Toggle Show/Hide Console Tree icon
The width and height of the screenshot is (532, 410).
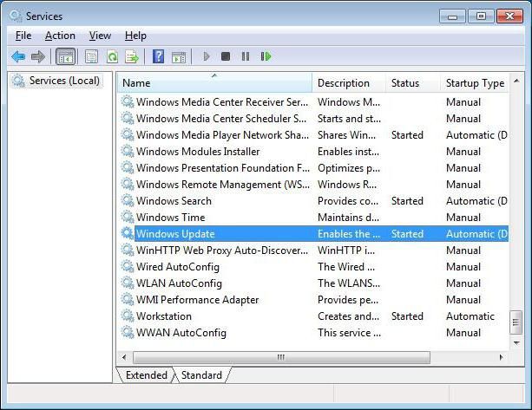(65, 56)
